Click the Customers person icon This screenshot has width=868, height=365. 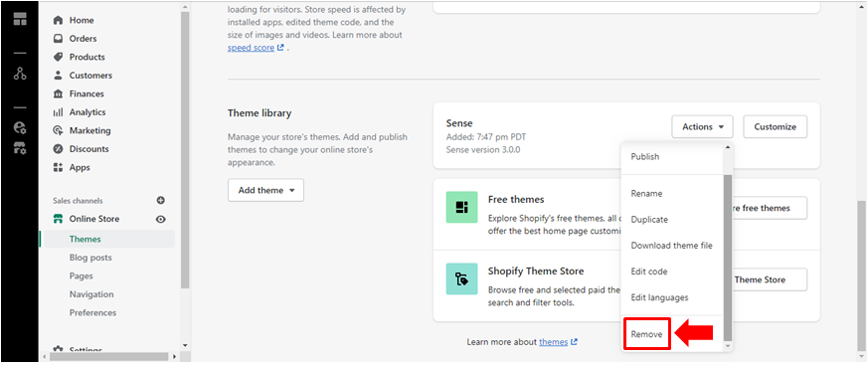58,76
